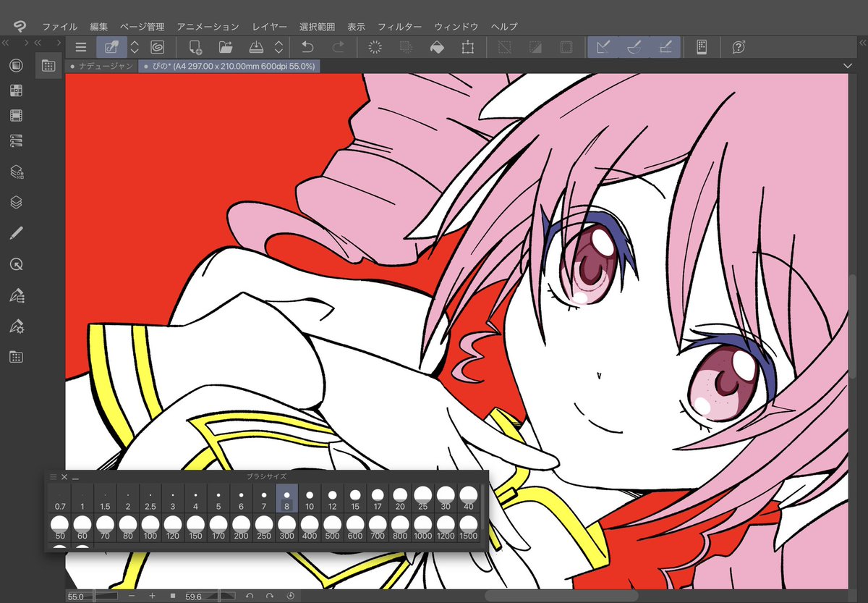Open the ページ管理 menu
Viewport: 868px width, 603px height.
[x=142, y=27]
